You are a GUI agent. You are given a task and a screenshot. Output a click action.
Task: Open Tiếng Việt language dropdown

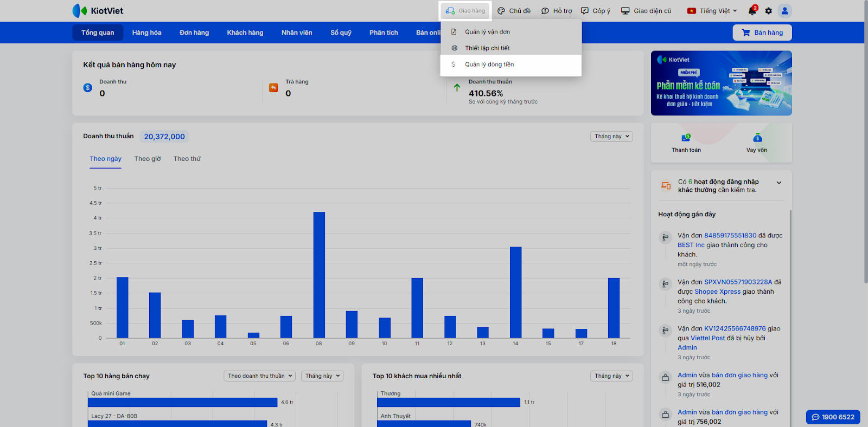712,11
